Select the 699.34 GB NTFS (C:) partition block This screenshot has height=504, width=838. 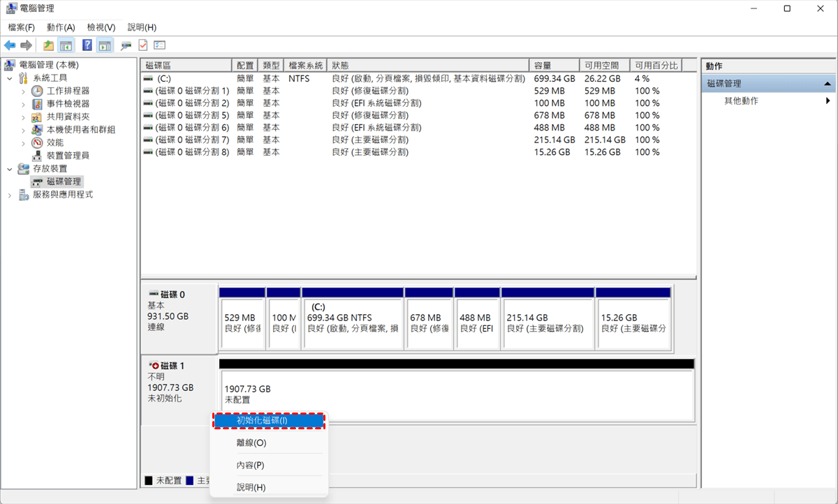coord(353,323)
